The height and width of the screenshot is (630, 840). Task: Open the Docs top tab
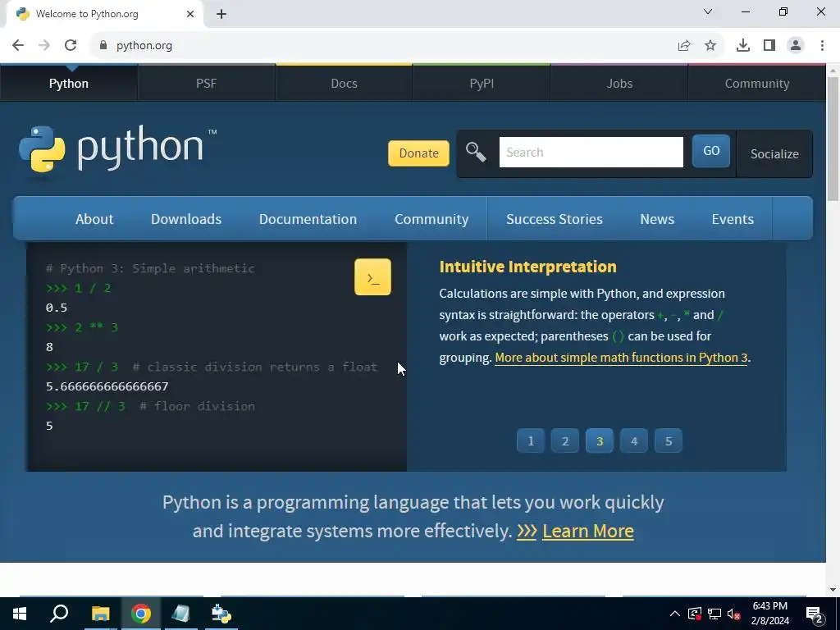[344, 84]
